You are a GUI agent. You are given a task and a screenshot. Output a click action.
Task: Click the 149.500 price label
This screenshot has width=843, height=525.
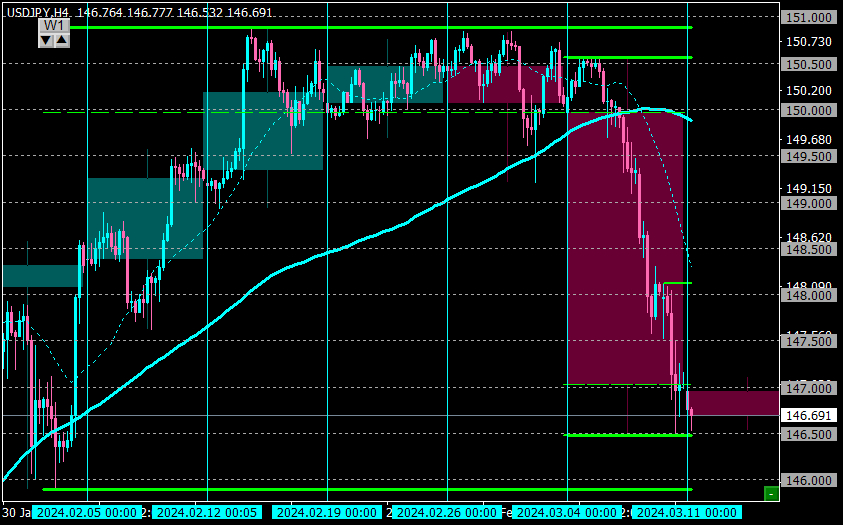tap(809, 157)
